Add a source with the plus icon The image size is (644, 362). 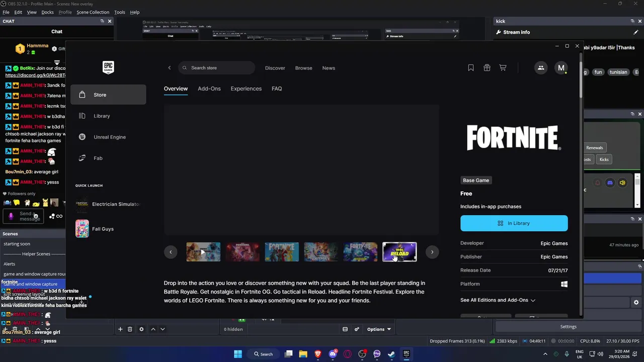[x=120, y=329]
